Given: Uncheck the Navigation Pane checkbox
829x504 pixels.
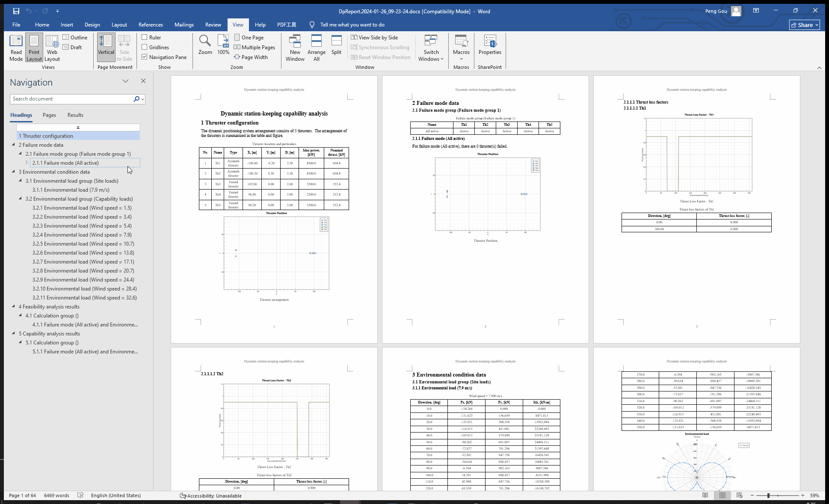Looking at the screenshot, I should click(x=145, y=57).
